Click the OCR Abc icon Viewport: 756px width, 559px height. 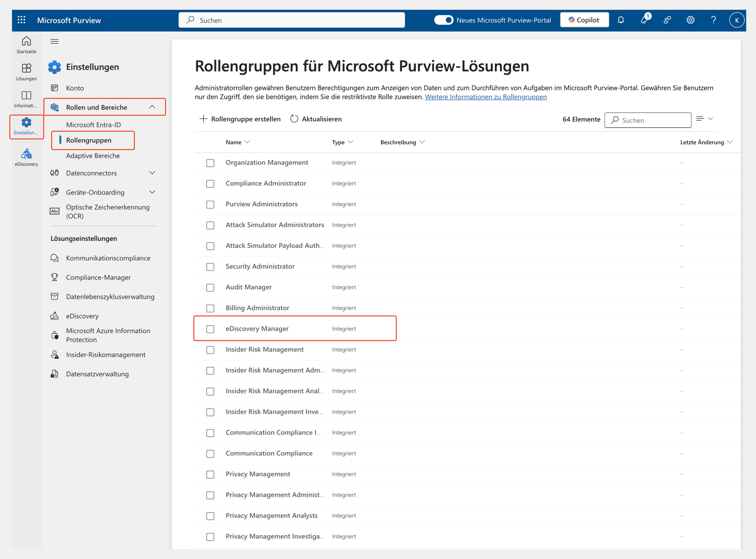click(x=55, y=211)
